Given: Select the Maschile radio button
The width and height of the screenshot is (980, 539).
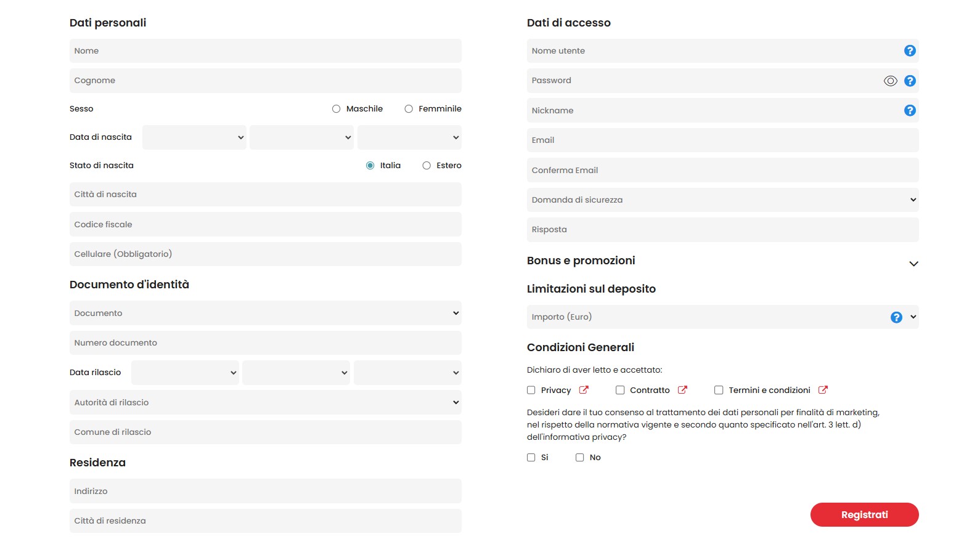Looking at the screenshot, I should point(337,109).
